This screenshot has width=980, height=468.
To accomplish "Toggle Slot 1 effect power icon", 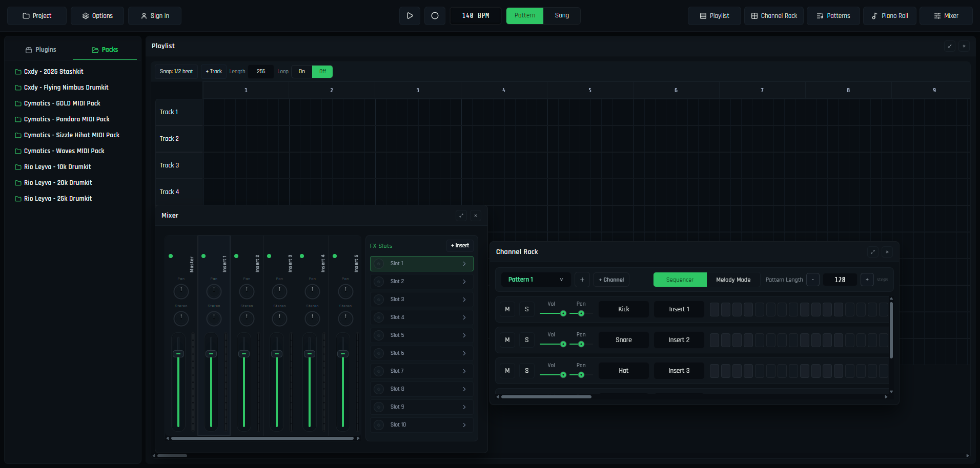I will pyautogui.click(x=379, y=264).
